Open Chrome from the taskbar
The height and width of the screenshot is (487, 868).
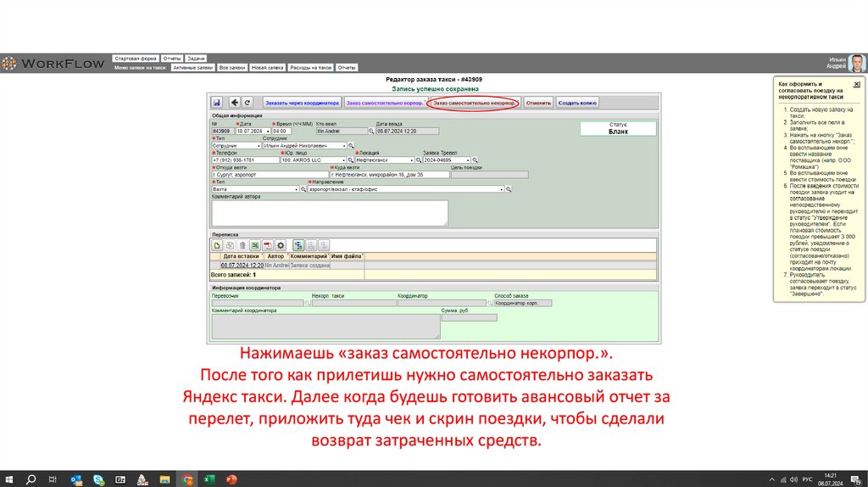(x=187, y=479)
